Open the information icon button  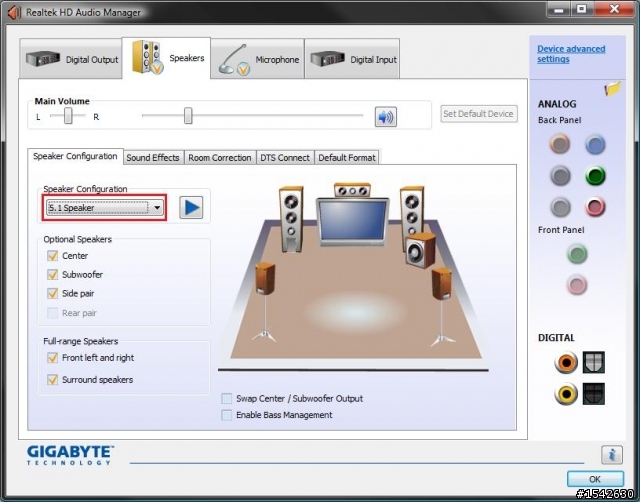pyautogui.click(x=611, y=455)
